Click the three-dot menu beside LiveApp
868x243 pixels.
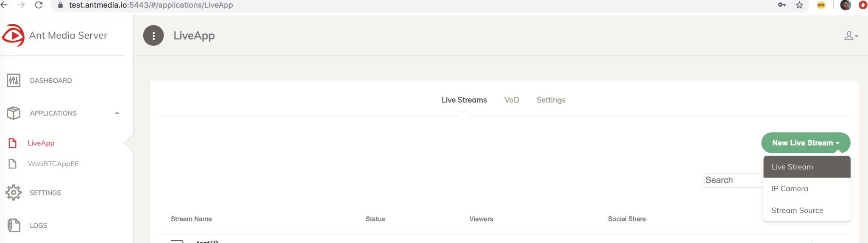click(x=153, y=36)
